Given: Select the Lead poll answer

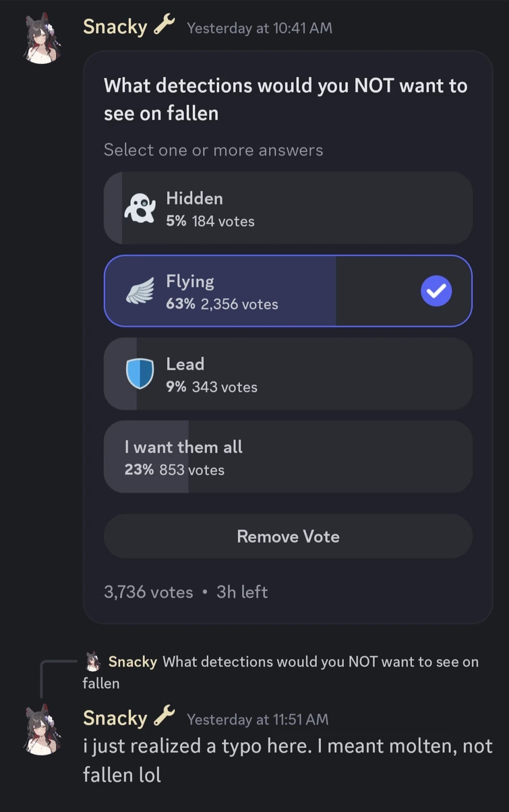Looking at the screenshot, I should click(288, 374).
